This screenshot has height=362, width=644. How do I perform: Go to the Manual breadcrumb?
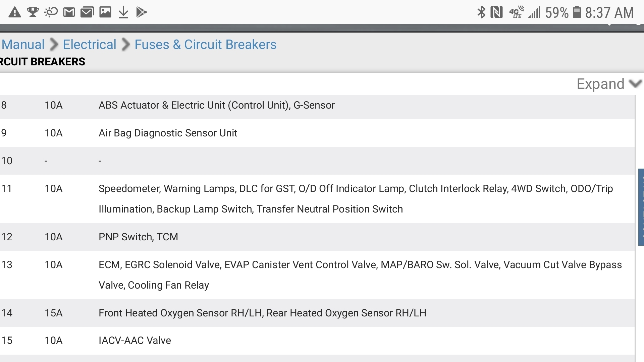(x=23, y=45)
